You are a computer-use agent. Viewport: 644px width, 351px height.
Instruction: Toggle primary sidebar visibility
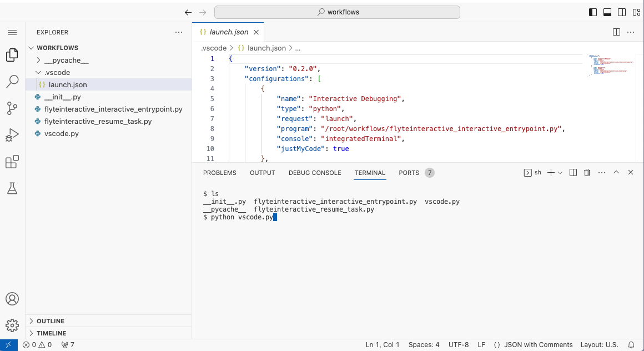point(593,12)
